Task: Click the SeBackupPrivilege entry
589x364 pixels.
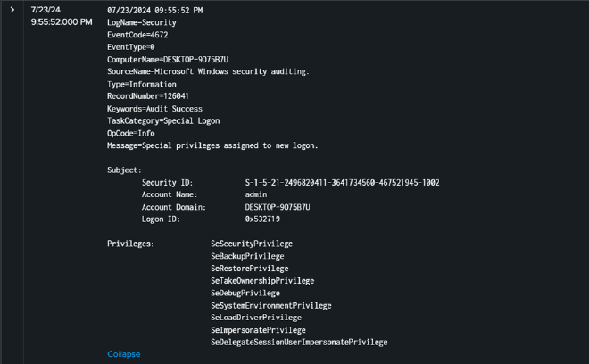Action: point(247,256)
